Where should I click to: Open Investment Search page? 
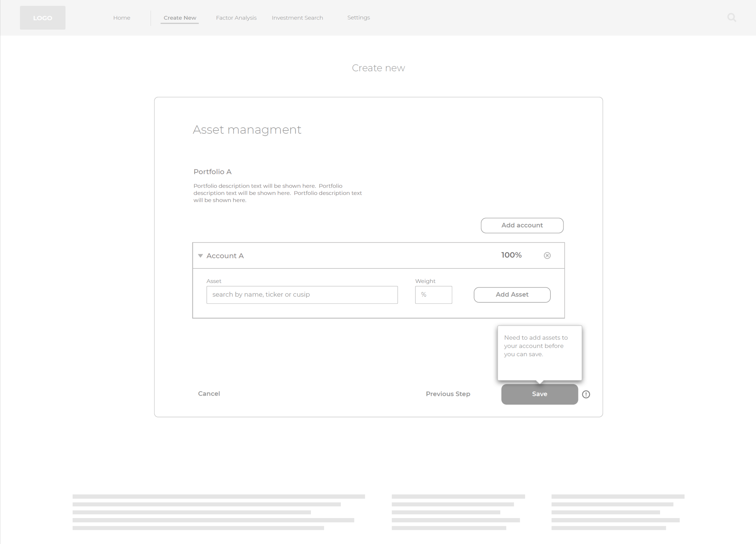tap(297, 18)
